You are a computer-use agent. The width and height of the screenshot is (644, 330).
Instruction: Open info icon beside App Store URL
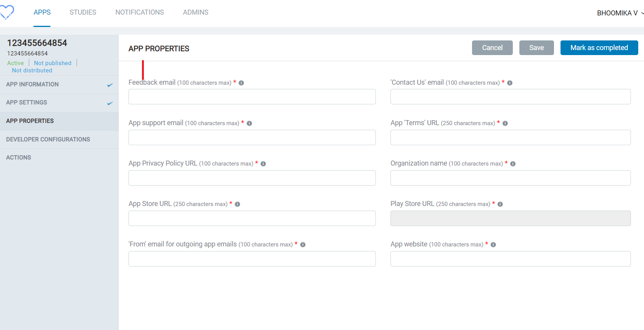[x=237, y=204]
